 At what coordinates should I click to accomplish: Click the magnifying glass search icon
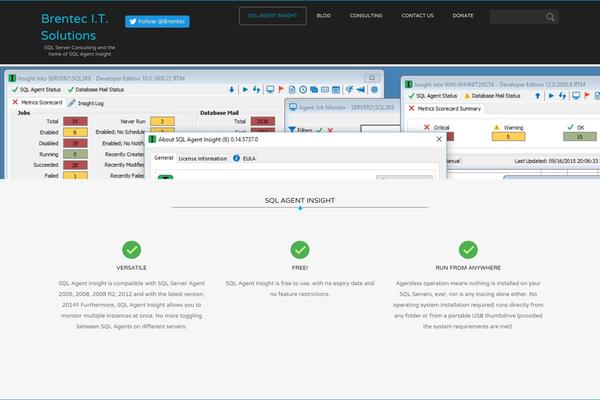click(550, 17)
